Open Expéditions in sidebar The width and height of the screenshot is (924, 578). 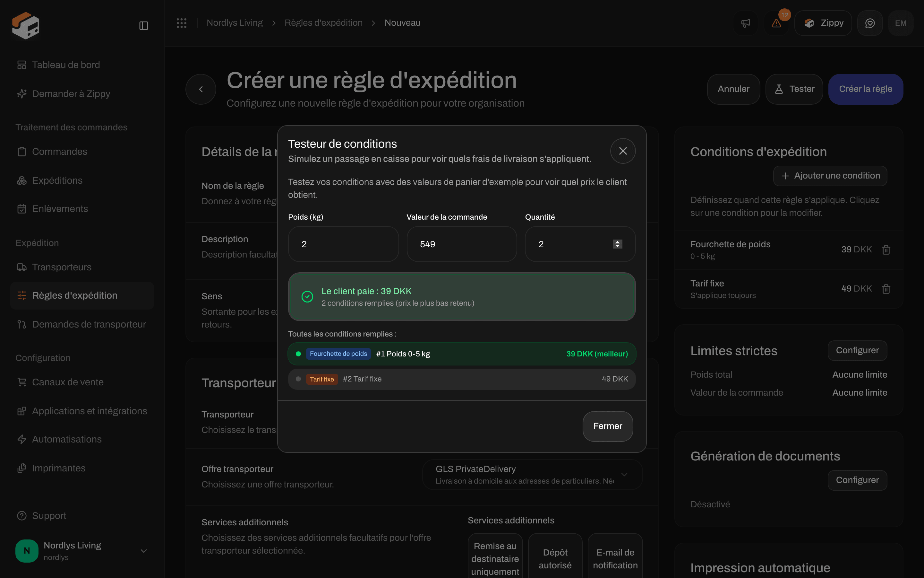(82, 180)
